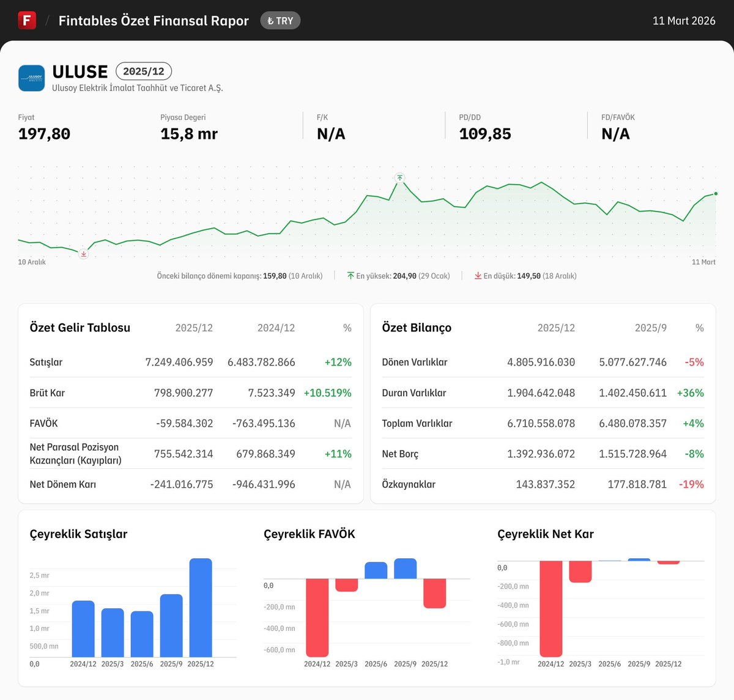
Task: Click the 2025/12 period badge
Action: click(144, 72)
